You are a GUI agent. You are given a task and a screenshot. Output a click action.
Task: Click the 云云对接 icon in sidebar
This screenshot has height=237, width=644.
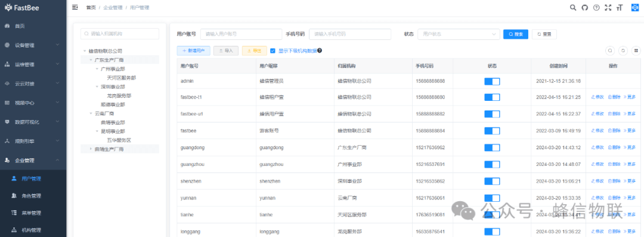(7, 84)
